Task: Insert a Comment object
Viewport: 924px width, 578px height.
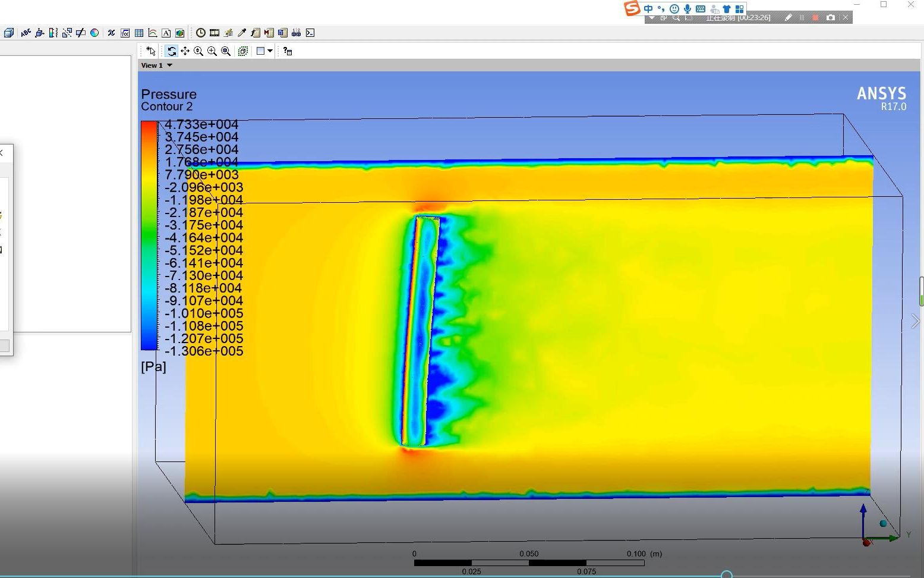Action: 166,33
